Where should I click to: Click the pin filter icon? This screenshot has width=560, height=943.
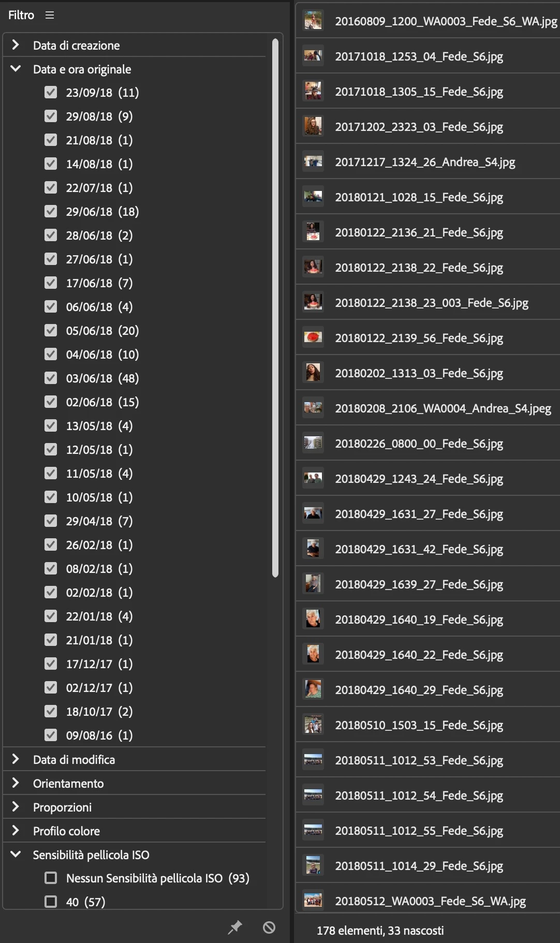[235, 927]
